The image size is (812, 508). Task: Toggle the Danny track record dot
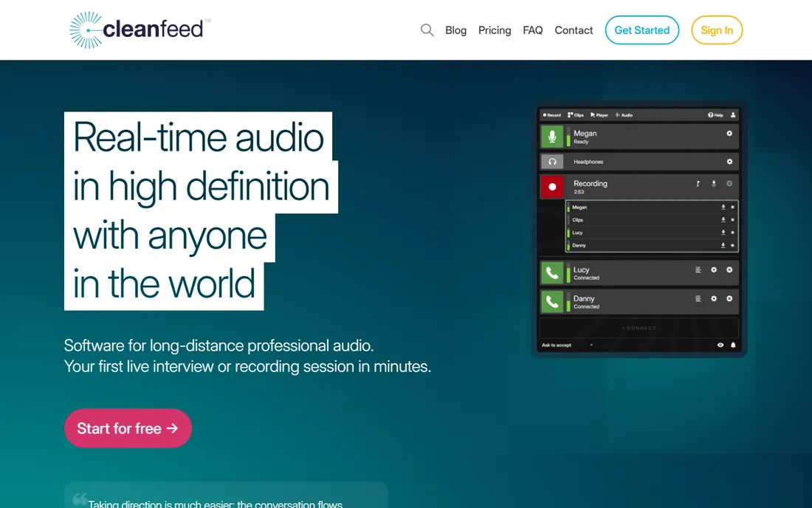[x=732, y=245]
